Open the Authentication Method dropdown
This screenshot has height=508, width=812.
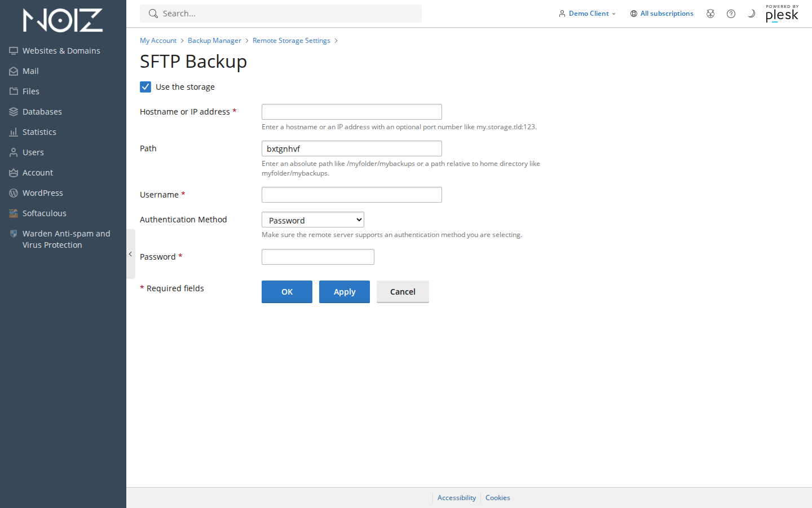[x=313, y=220]
